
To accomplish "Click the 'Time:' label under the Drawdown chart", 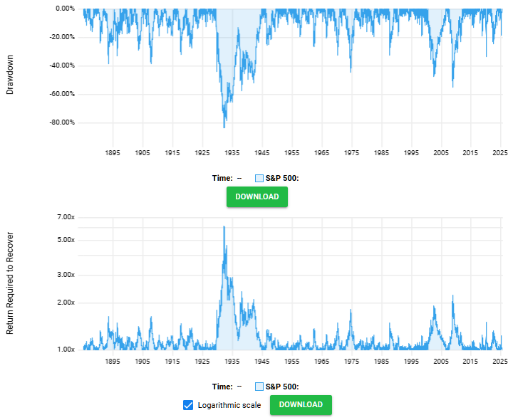I will tap(222, 178).
